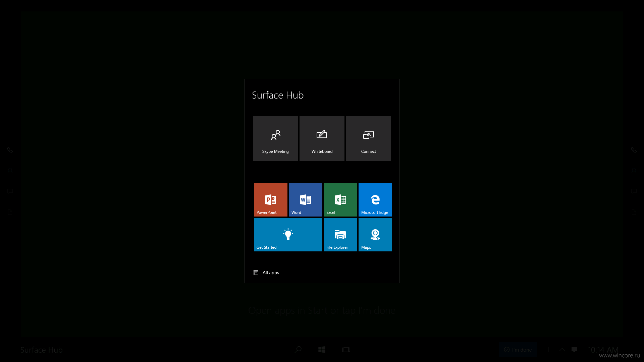Launch the Maps tile
This screenshot has height=362, width=644.
coord(375,235)
